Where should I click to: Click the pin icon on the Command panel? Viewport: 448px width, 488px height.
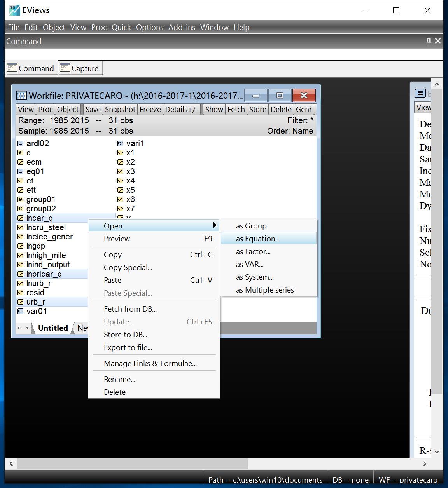pos(429,41)
